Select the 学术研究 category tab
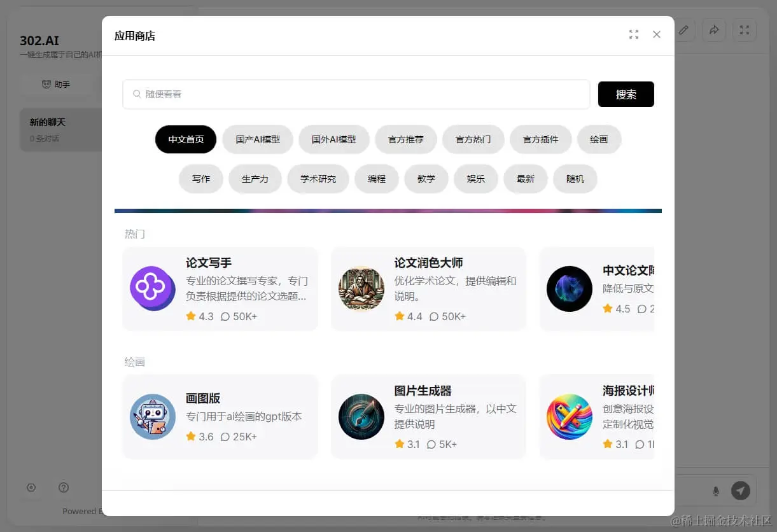The width and height of the screenshot is (777, 532). [x=318, y=179]
